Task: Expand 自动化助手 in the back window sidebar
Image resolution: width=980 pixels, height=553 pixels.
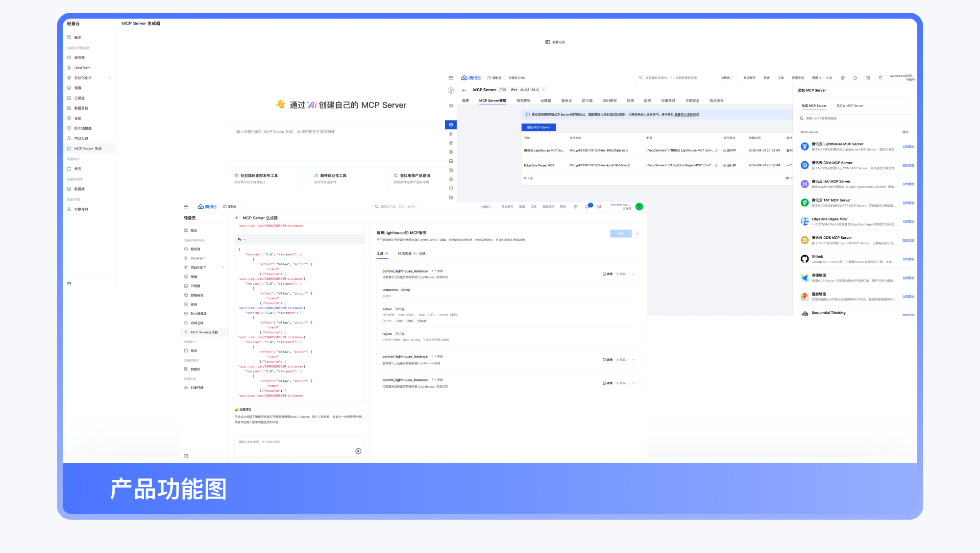Action: pyautogui.click(x=109, y=78)
